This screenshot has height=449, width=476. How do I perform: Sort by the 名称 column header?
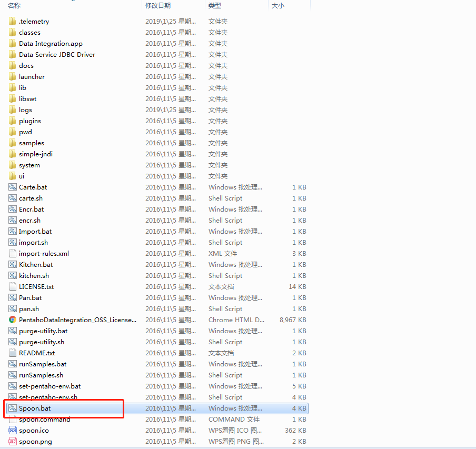point(14,5)
